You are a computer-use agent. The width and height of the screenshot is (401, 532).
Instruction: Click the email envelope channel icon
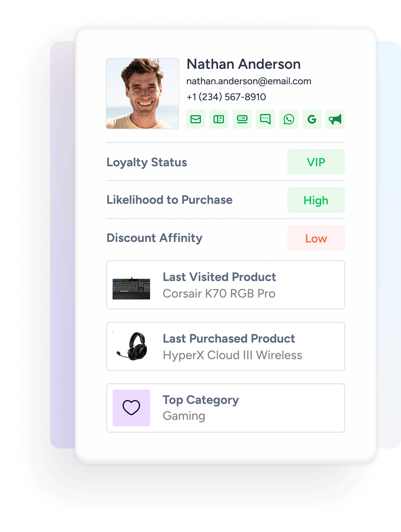(195, 119)
